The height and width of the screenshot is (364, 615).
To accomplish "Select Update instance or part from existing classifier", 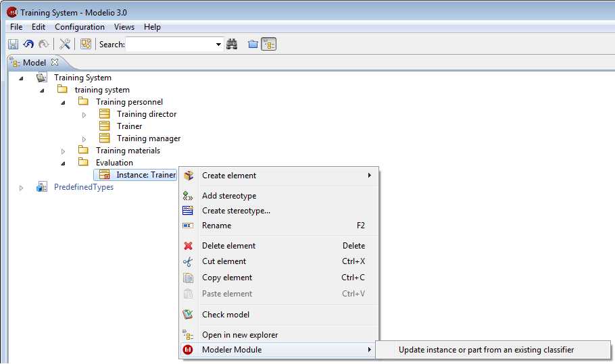I will tap(486, 350).
